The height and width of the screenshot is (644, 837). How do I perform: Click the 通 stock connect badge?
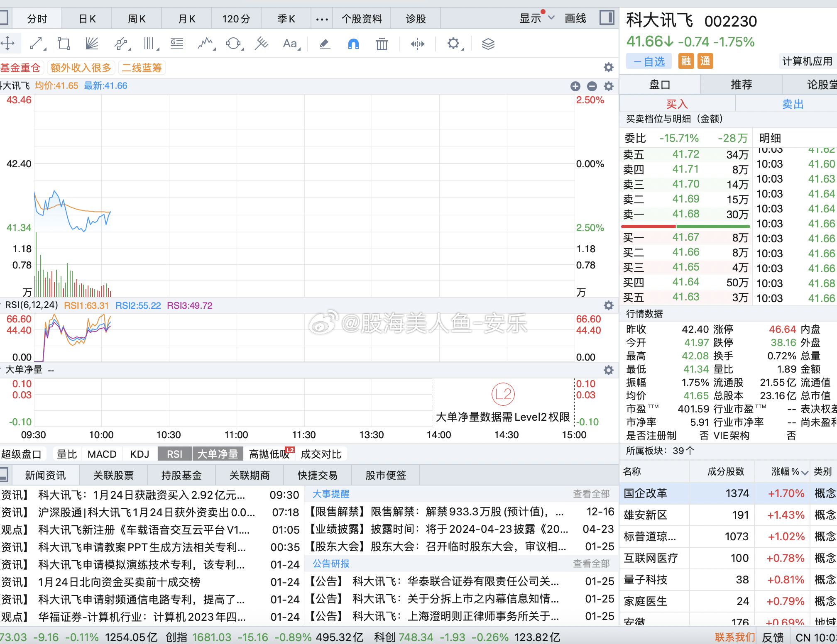pos(705,61)
